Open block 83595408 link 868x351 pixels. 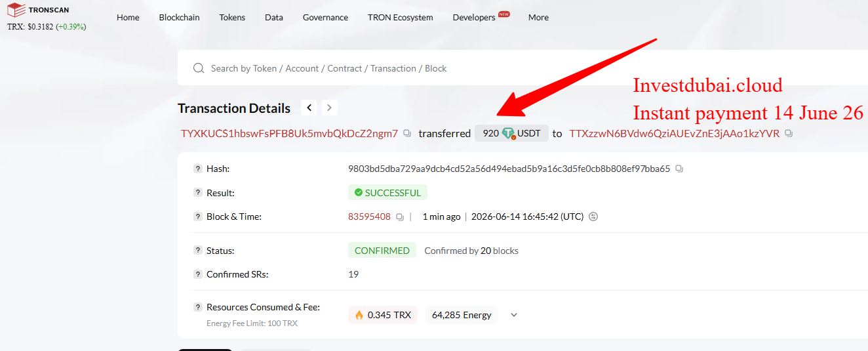[x=369, y=217]
